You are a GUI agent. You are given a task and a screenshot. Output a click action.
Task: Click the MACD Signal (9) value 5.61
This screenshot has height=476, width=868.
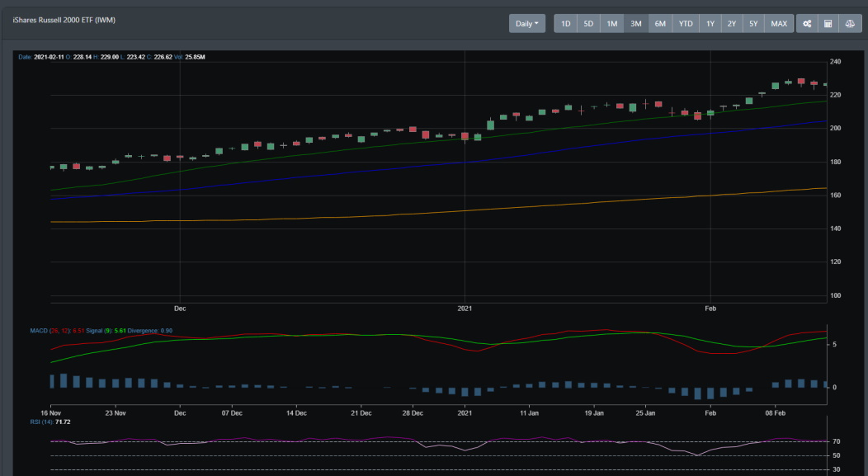120,331
